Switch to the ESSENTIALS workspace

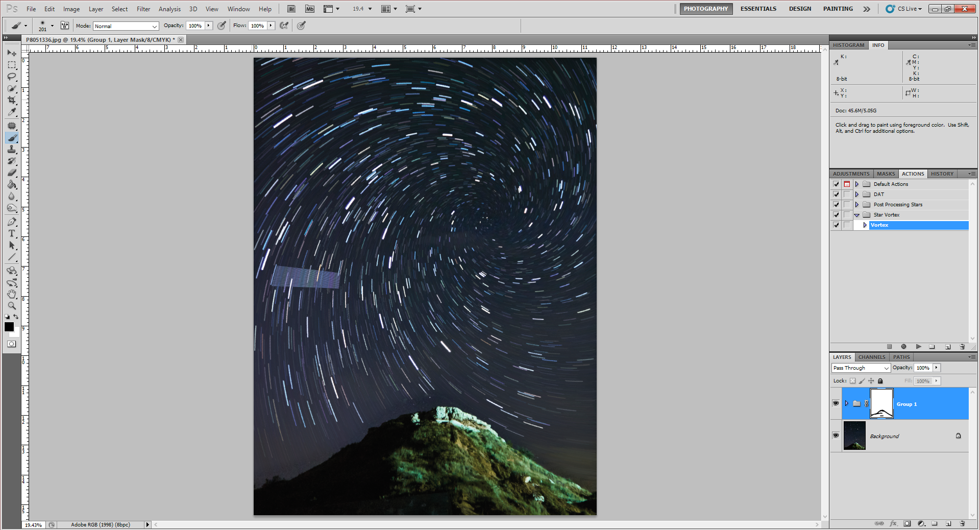[758, 9]
